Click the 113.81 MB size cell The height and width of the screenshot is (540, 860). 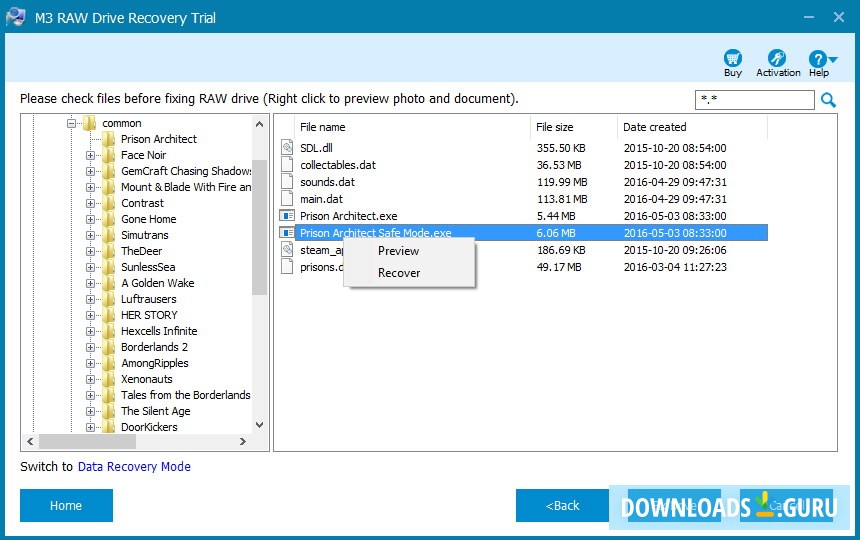click(x=562, y=198)
